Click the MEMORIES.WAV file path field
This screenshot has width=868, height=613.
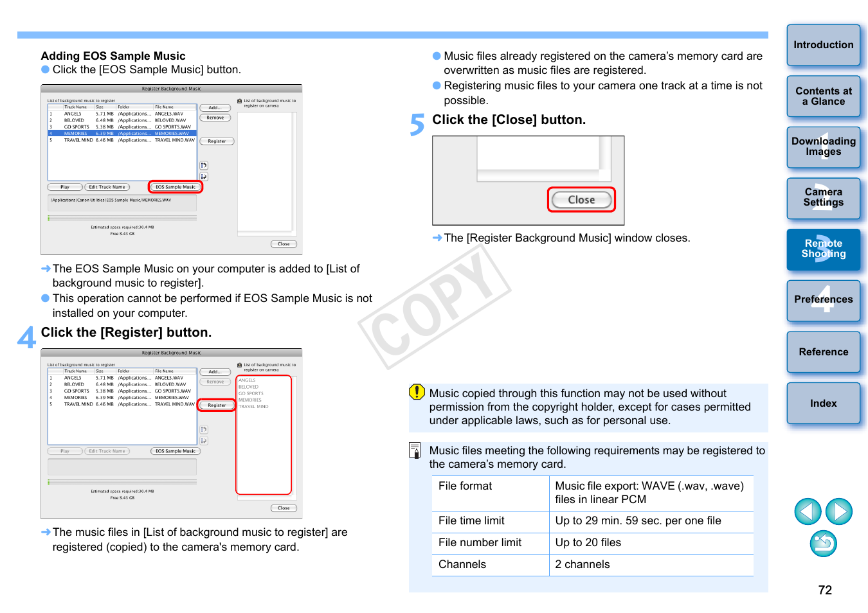coord(122,202)
